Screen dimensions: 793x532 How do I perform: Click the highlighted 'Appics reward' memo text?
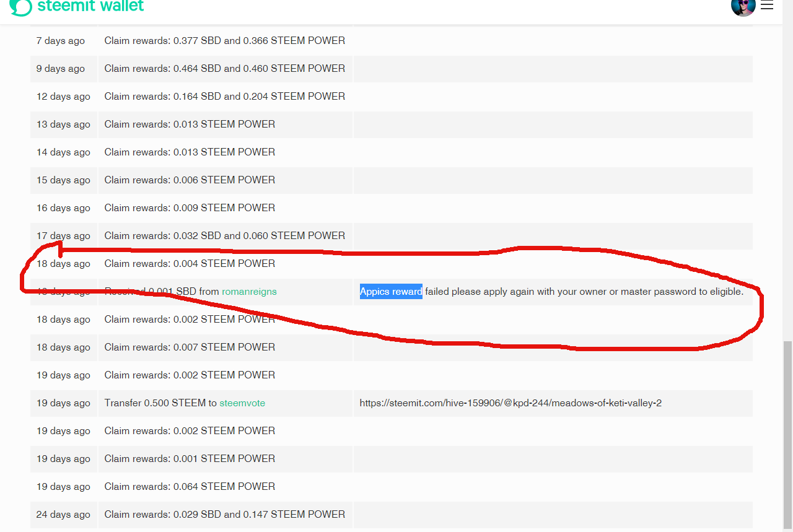(391, 291)
